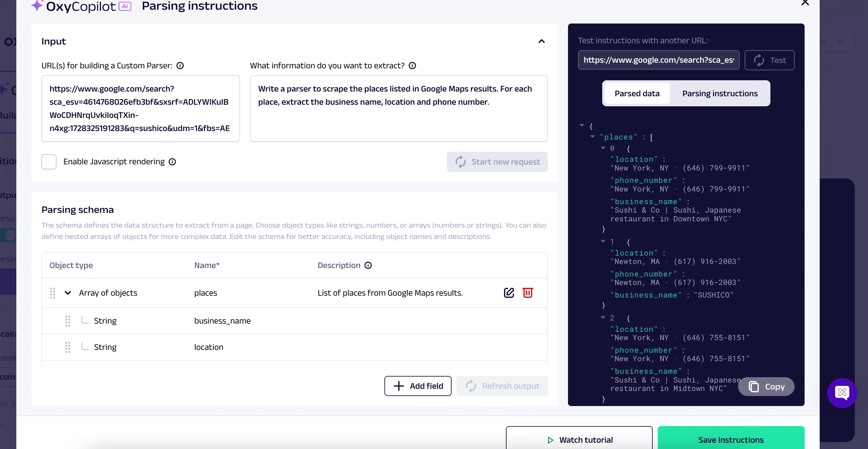This screenshot has width=868, height=449.
Task: Click Start new request button
Action: (x=497, y=161)
